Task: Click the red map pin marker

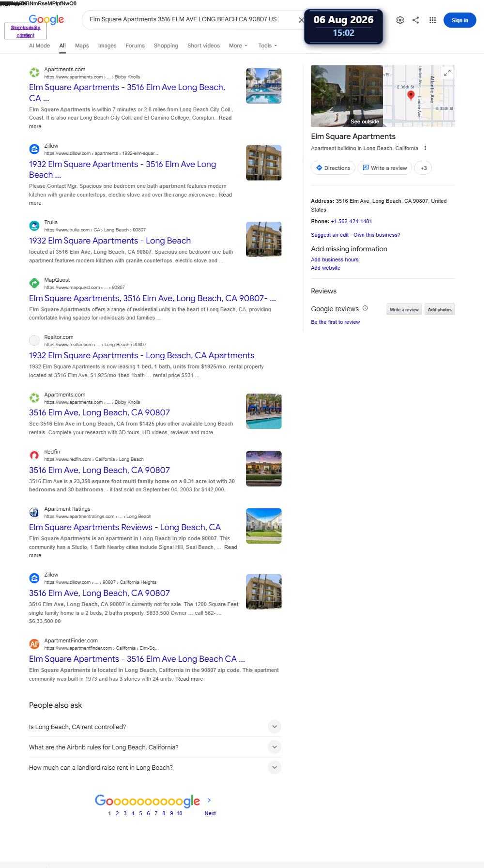Action: 411,95
